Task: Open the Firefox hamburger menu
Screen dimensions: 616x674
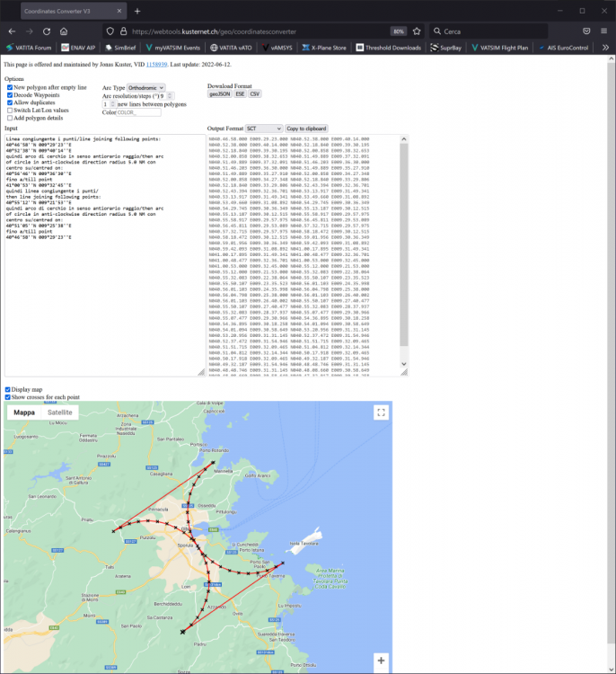Action: coord(604,31)
